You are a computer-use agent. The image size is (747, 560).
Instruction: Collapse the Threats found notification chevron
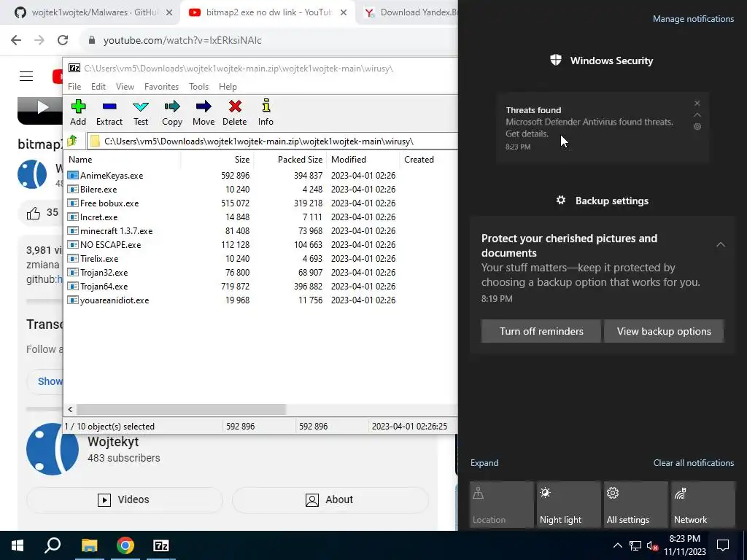[697, 114]
